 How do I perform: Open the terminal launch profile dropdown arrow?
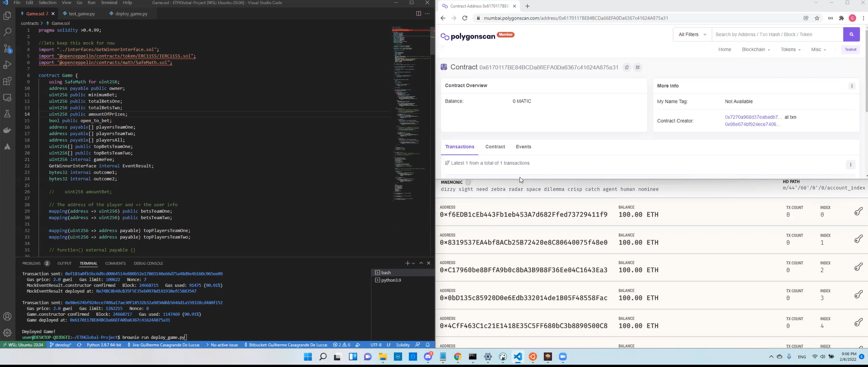[413, 263]
